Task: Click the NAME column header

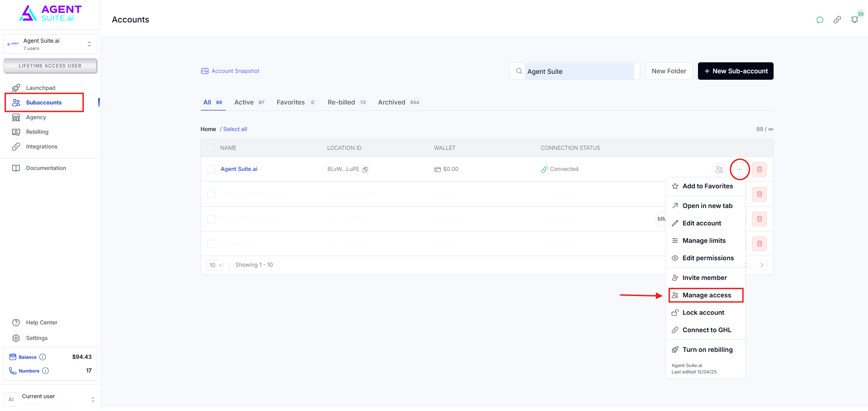Action: [x=228, y=148]
